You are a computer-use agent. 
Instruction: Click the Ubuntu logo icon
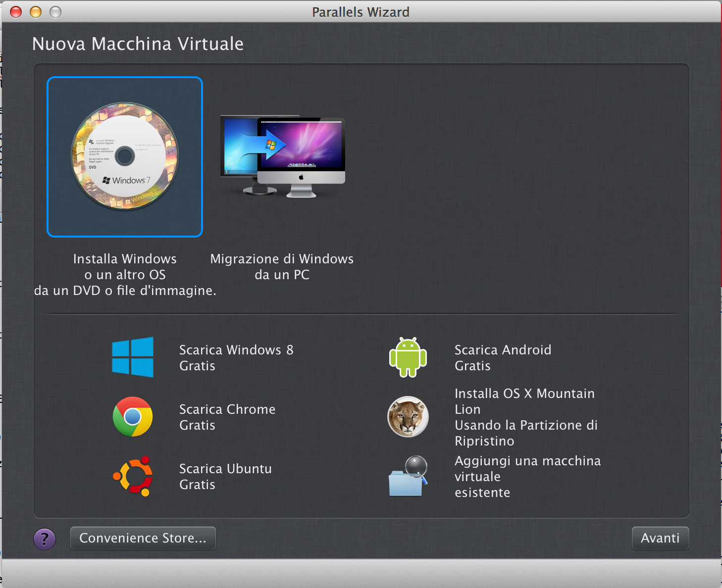pyautogui.click(x=133, y=476)
